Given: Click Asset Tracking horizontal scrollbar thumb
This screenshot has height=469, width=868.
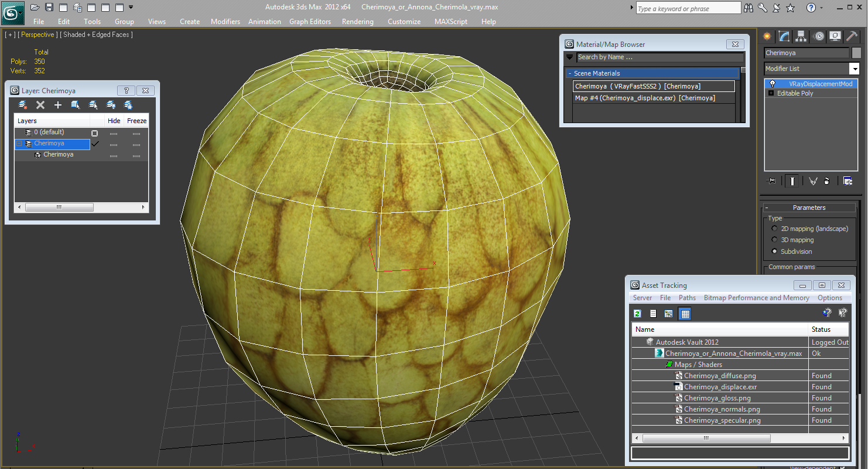Looking at the screenshot, I should [x=706, y=438].
